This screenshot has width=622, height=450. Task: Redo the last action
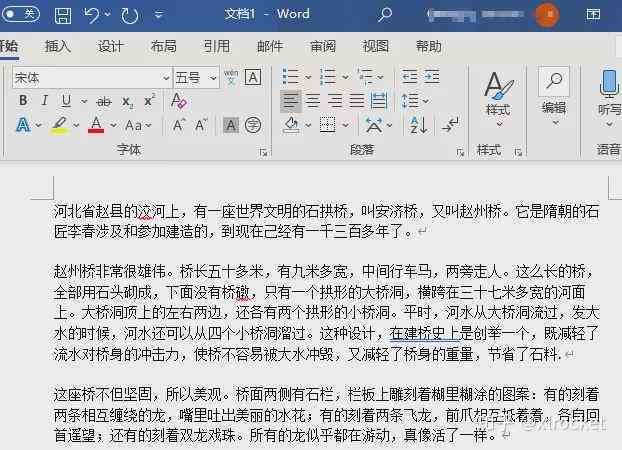pos(129,15)
